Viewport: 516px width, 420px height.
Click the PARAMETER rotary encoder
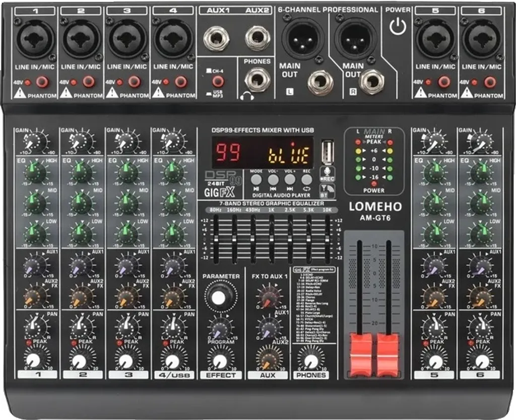pos(220,297)
